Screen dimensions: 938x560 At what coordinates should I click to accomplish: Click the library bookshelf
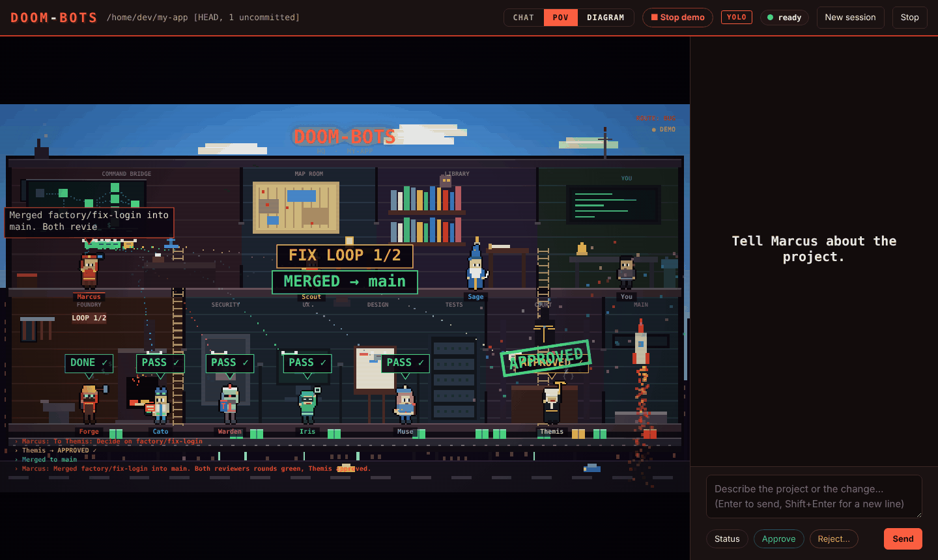pos(427,214)
